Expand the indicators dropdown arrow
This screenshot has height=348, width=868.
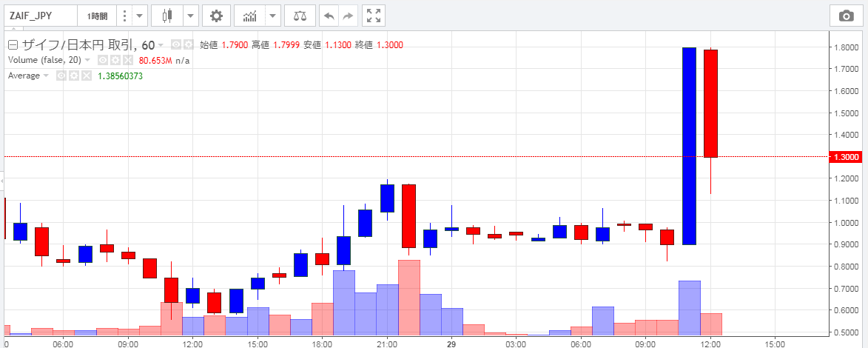click(274, 16)
